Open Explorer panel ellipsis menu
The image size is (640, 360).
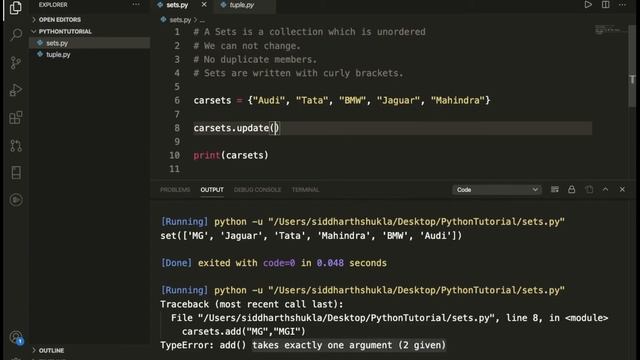[x=136, y=4]
